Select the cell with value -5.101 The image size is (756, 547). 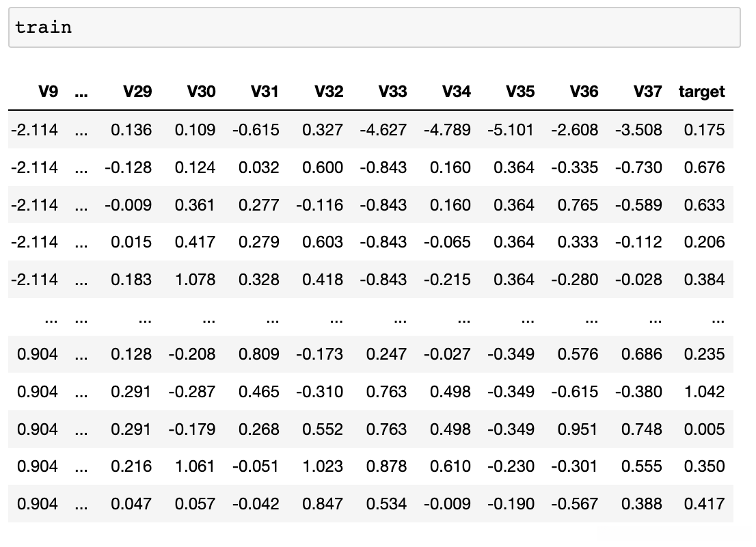click(x=511, y=130)
